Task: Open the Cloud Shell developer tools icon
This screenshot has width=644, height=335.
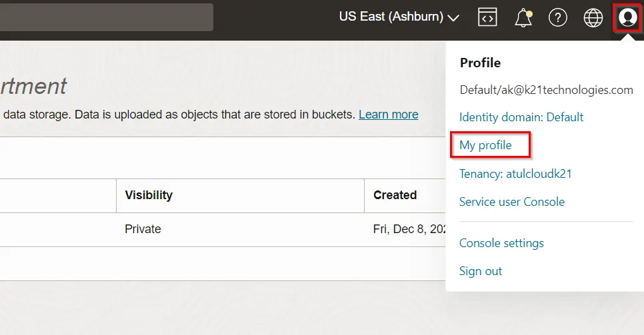Action: point(488,18)
